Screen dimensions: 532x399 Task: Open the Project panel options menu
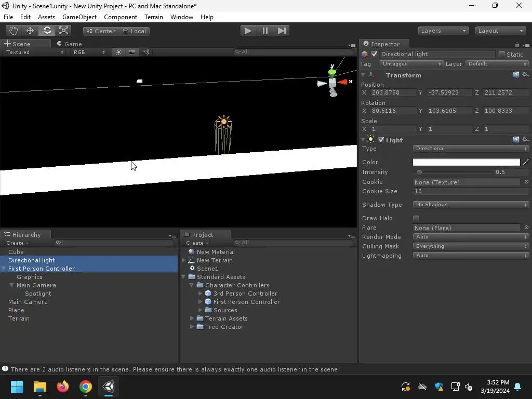(352, 236)
